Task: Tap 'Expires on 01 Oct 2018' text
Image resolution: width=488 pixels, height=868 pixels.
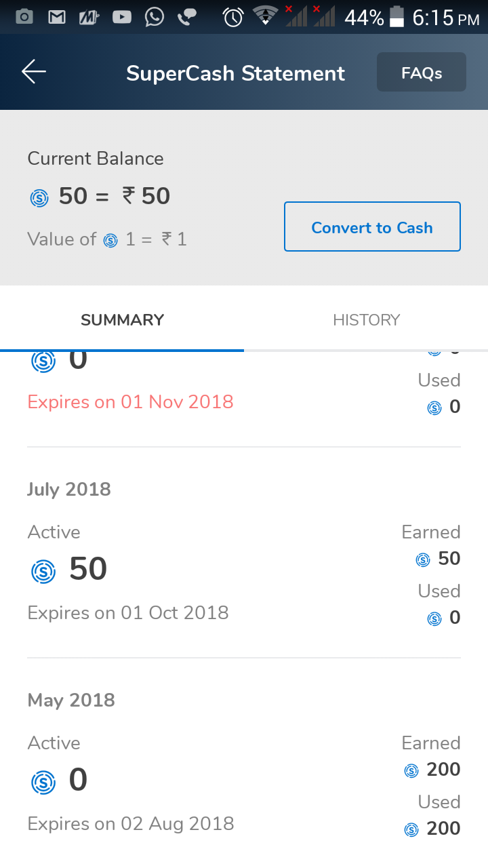Action: (x=128, y=612)
